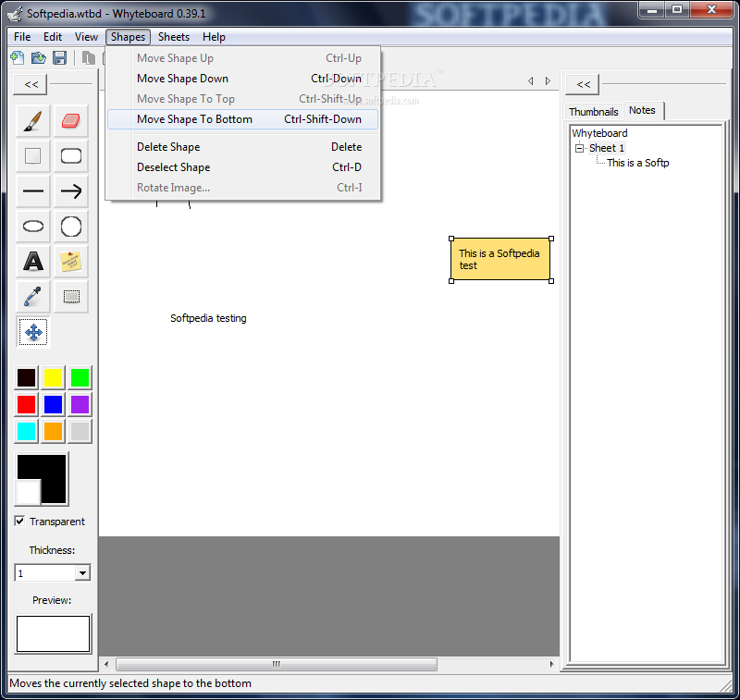Collapse the left tool panel
Image resolution: width=740 pixels, height=700 pixels.
tap(31, 84)
